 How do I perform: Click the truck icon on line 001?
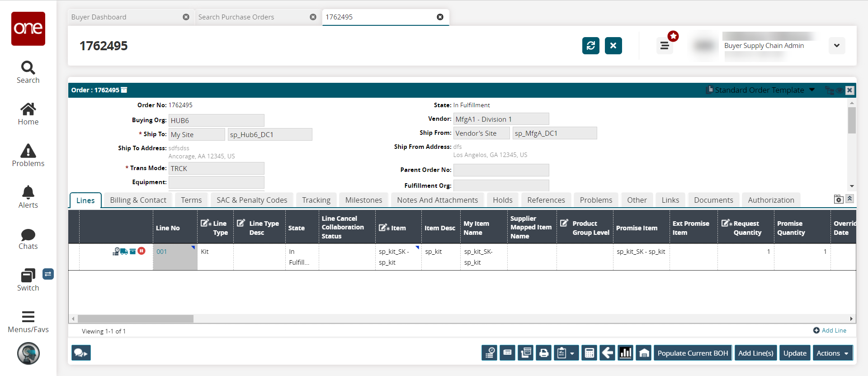tap(124, 251)
